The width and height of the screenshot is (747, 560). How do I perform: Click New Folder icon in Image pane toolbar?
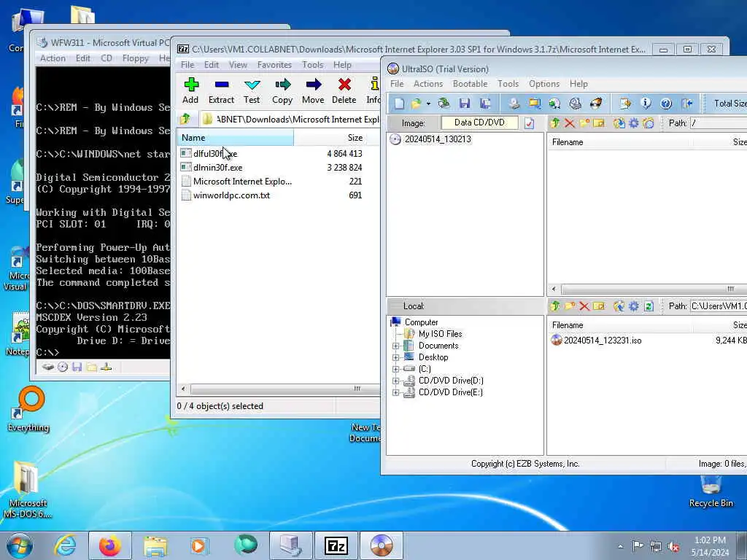pos(584,123)
